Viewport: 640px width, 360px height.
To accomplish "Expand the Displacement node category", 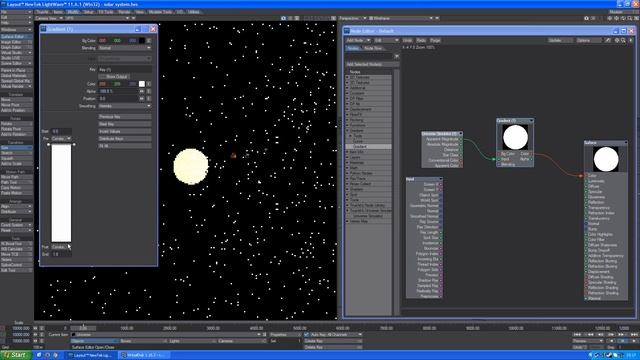I will point(348,109).
